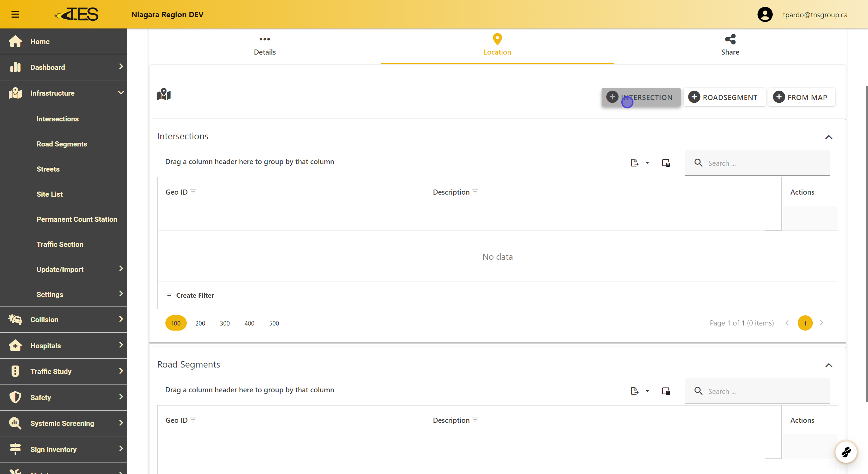The image size is (868, 474).
Task: Select page size 200
Action: point(200,323)
